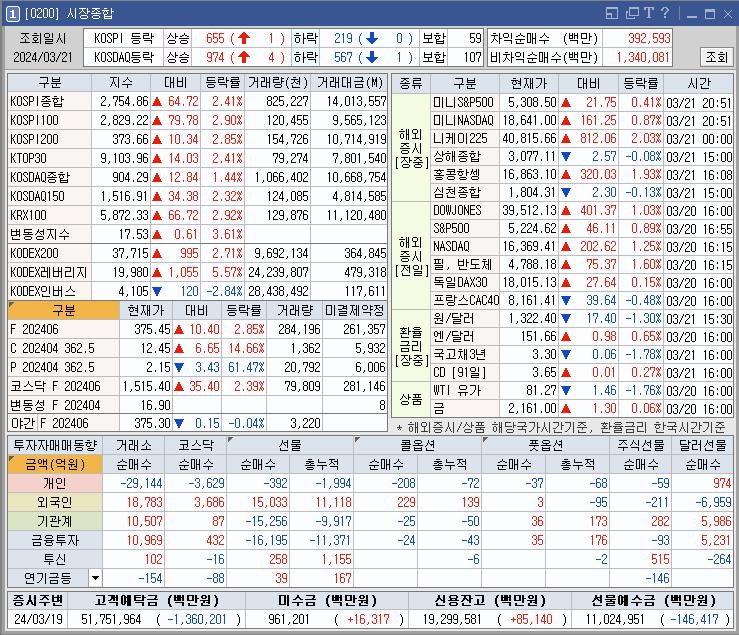
Task: Click the 신용잔고 value 19,299,581
Action: tap(452, 619)
